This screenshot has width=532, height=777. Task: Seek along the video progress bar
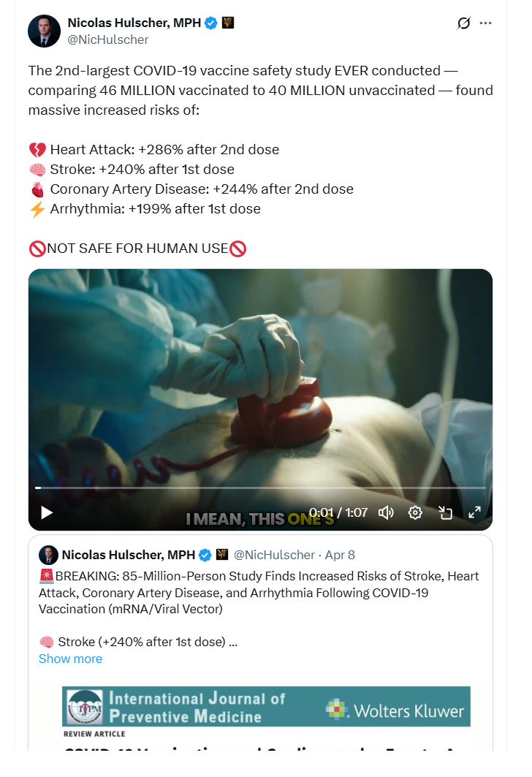click(x=260, y=488)
